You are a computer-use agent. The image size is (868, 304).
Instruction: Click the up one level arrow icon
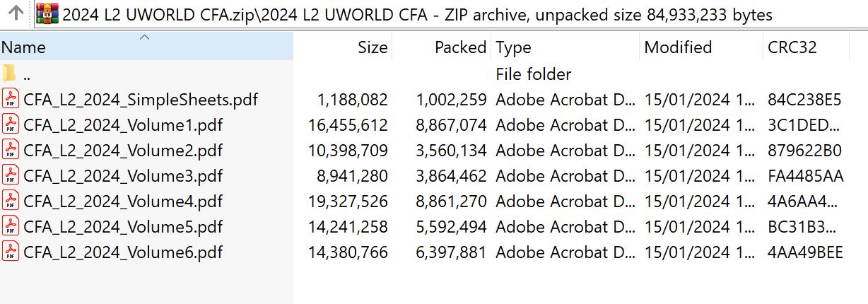click(16, 13)
